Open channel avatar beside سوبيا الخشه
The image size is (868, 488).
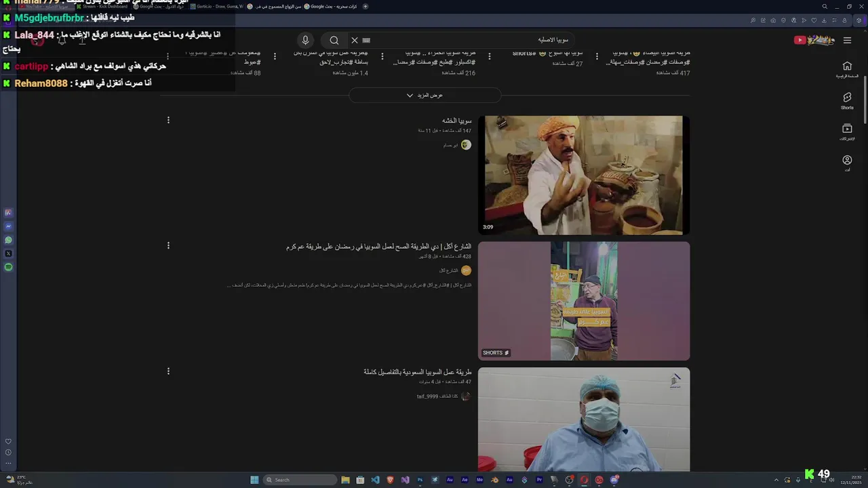(x=466, y=144)
